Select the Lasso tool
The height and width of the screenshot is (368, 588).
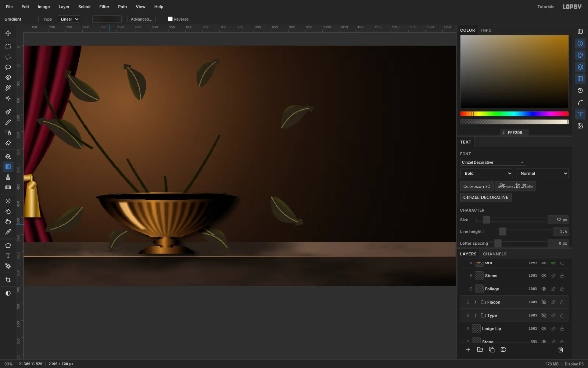click(8, 67)
